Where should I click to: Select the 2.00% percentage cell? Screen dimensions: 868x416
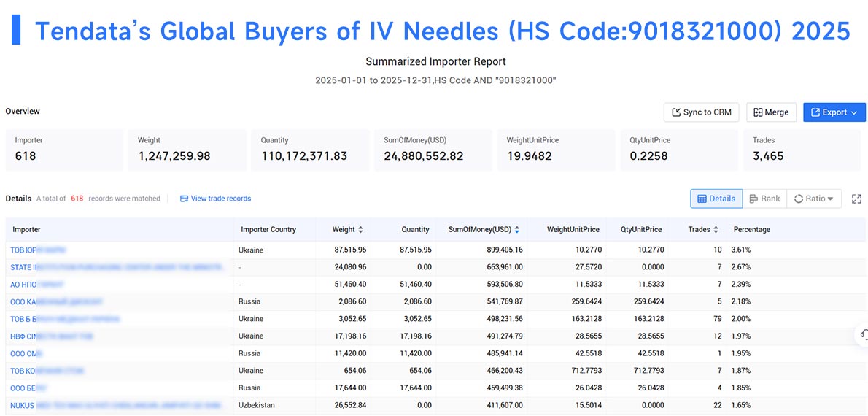point(740,319)
